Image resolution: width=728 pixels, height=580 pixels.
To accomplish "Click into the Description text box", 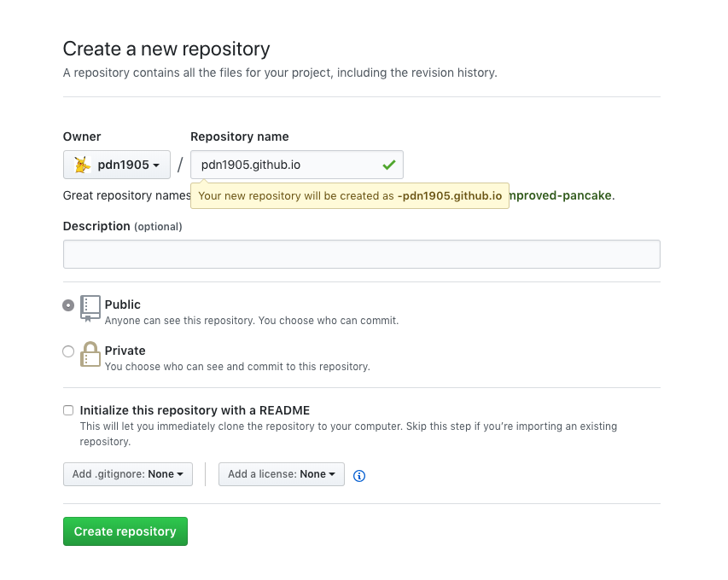I will (361, 254).
